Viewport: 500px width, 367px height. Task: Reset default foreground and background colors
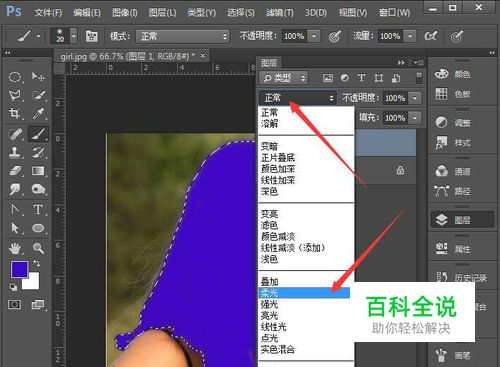pos(13,287)
